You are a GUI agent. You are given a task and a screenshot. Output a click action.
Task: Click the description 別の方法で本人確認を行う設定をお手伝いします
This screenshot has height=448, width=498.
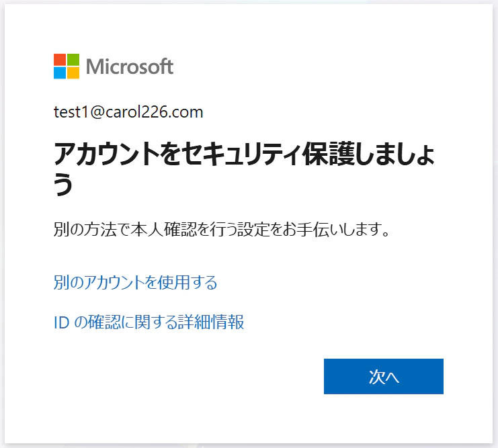tap(221, 229)
